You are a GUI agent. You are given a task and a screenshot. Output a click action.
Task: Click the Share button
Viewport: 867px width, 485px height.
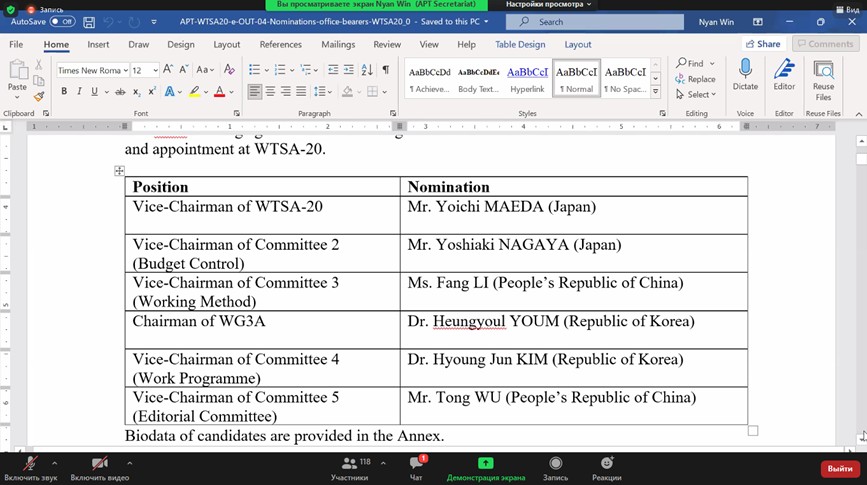(763, 44)
